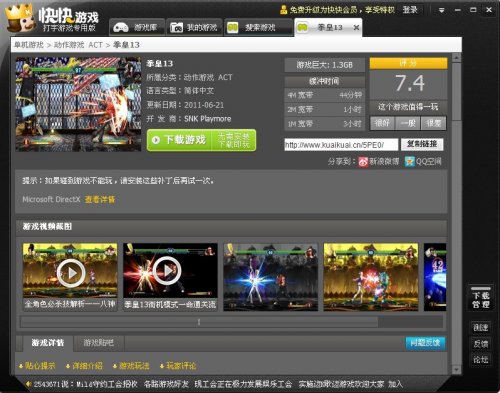
Task: Select the 游戏详情 tab
Action: pos(48,343)
